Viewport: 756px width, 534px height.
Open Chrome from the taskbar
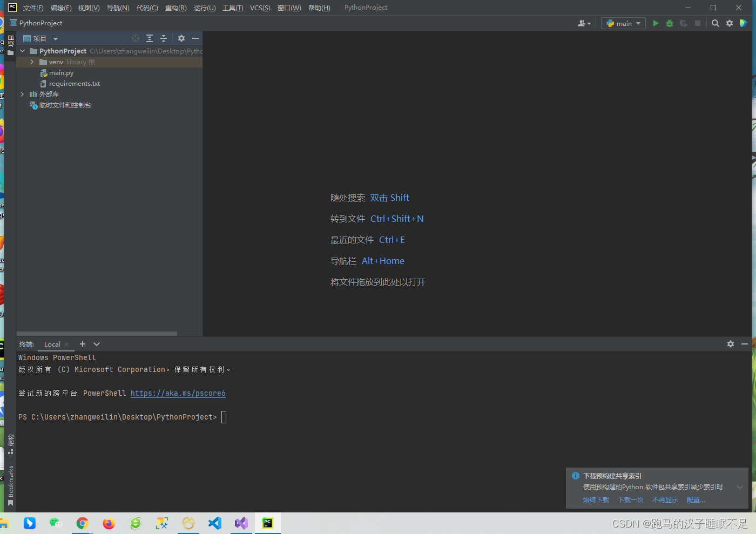click(82, 523)
